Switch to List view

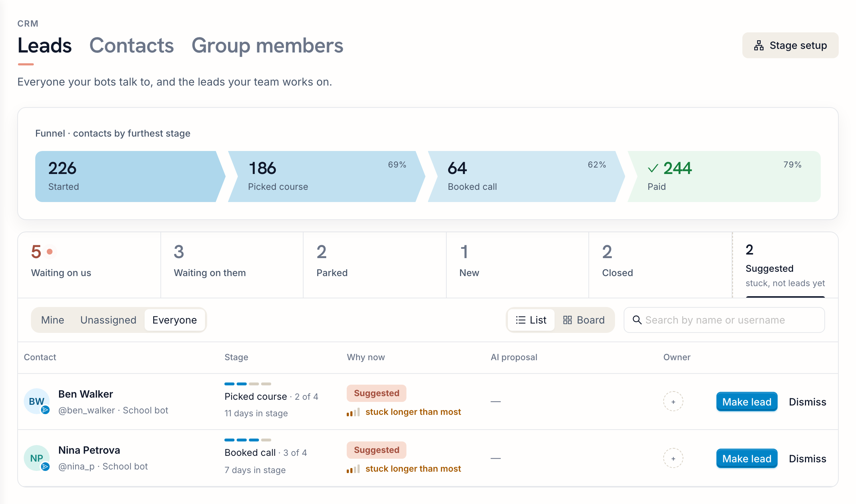pos(531,320)
